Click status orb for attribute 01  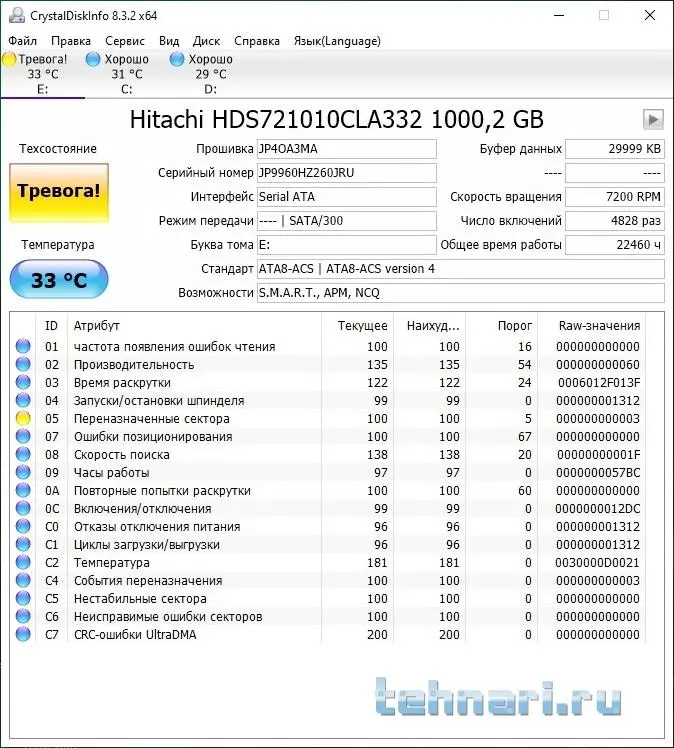point(23,346)
